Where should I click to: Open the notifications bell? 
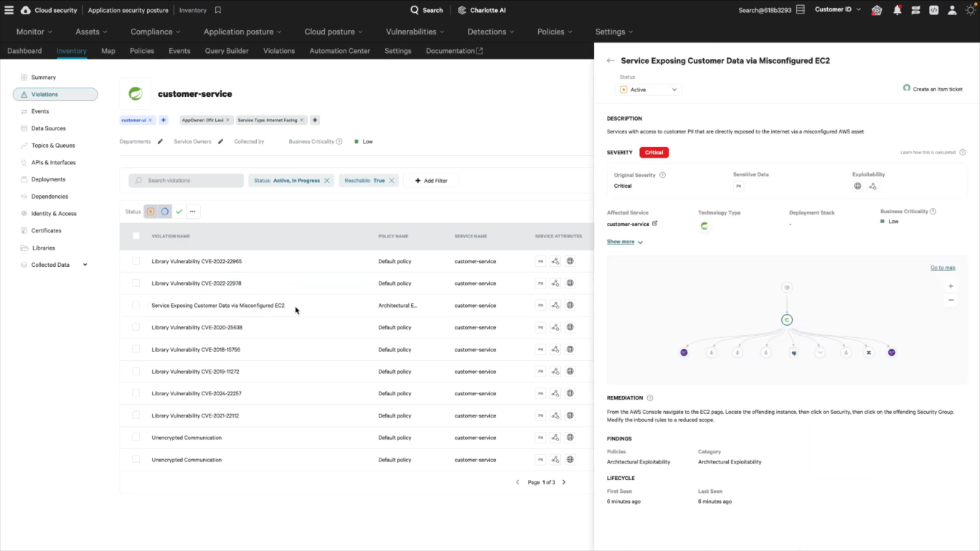point(897,10)
